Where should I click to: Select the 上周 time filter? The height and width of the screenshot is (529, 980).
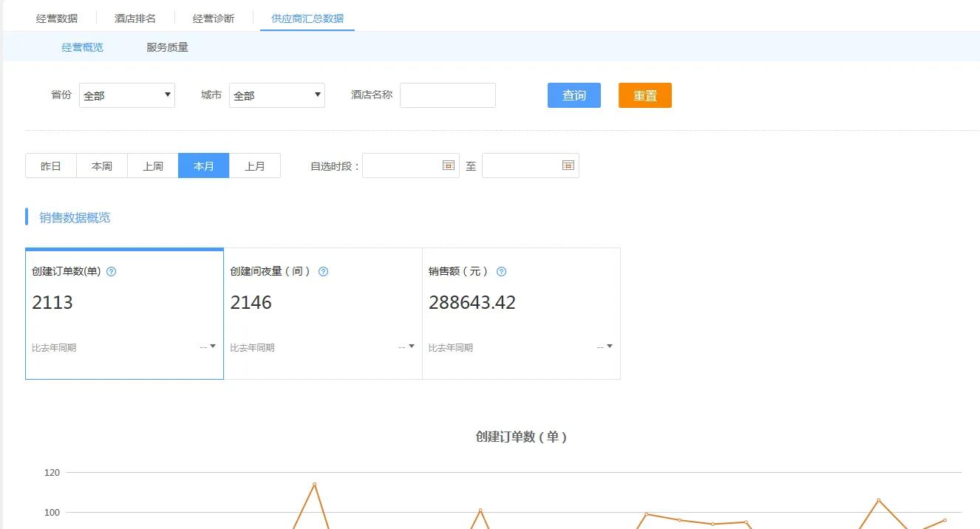[153, 165]
